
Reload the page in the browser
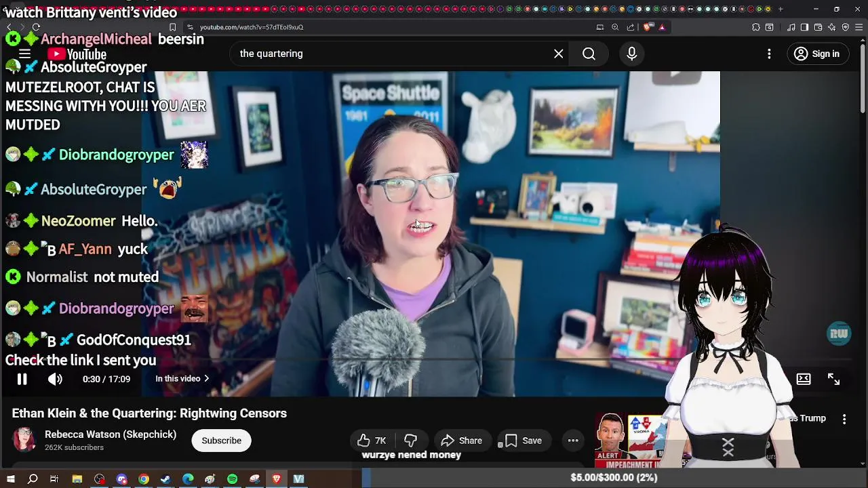point(36,27)
